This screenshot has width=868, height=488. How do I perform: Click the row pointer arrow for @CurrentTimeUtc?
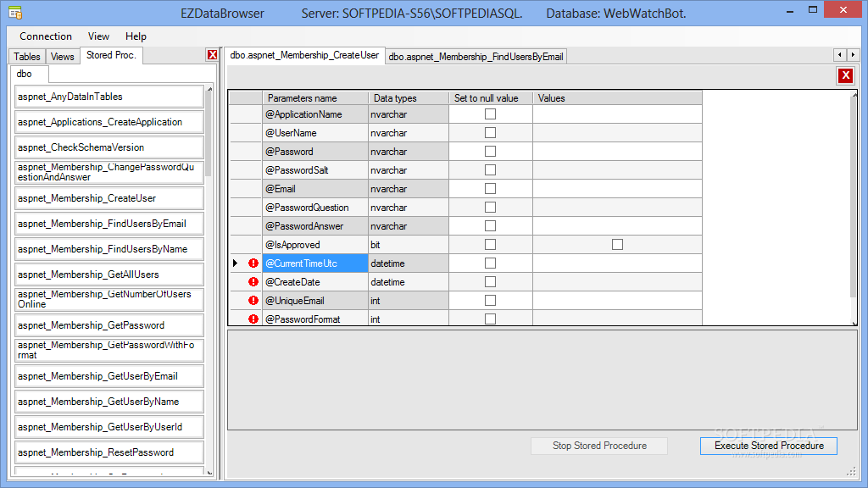pos(236,263)
